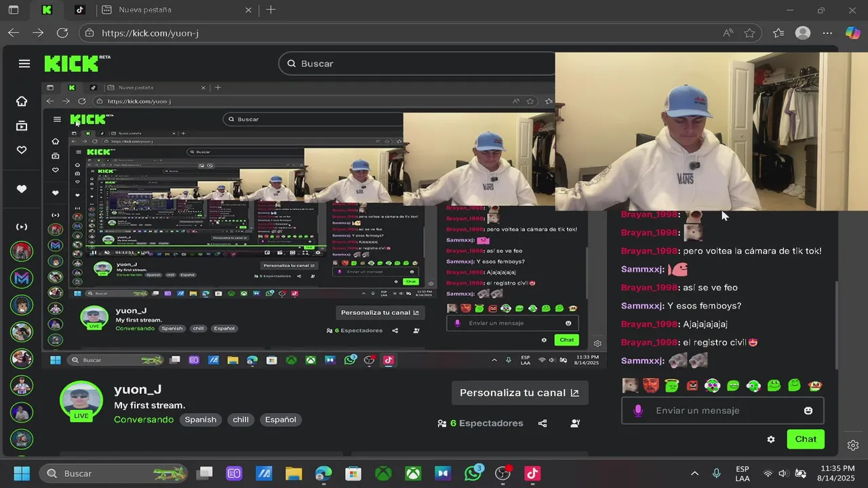This screenshot has height=488, width=868.
Task: Open Edge tab actions menu icon
Action: (14, 9)
